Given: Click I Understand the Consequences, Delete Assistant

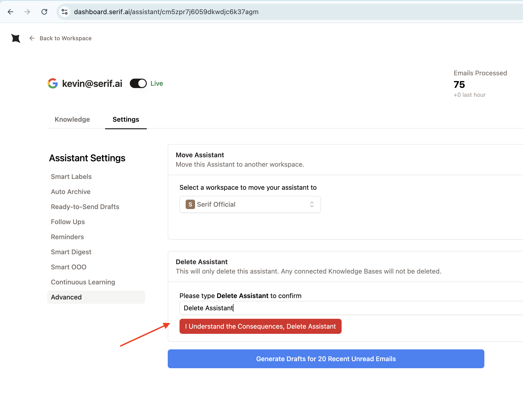Looking at the screenshot, I should point(260,326).
